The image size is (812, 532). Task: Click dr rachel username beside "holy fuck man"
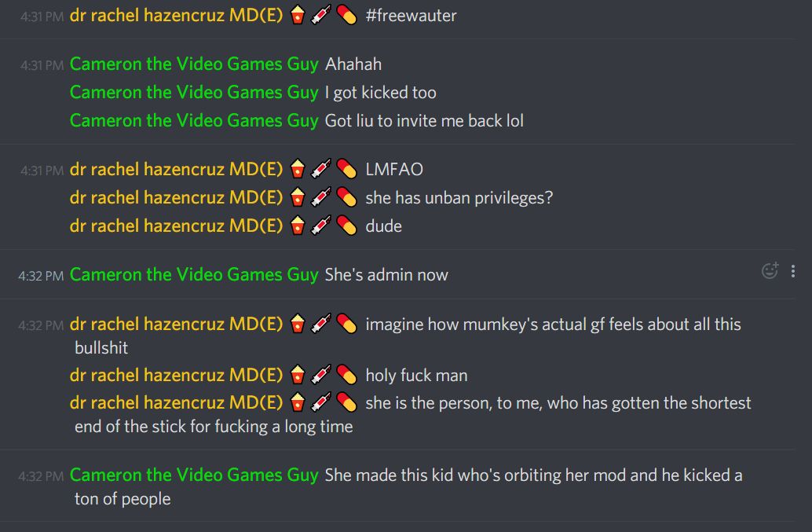pyautogui.click(x=176, y=375)
